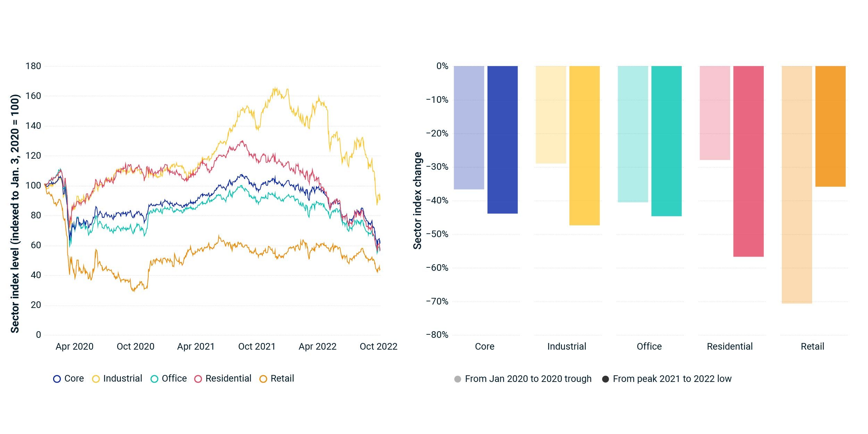Select the teal Office peak-to-low bar
Screen dimensions: 868x434
[x=666, y=141]
